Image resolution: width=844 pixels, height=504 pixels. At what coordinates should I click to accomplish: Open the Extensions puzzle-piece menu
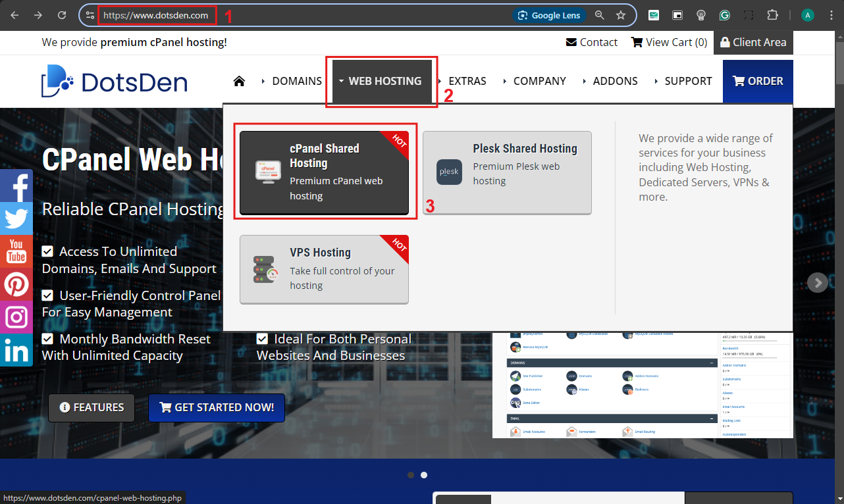pyautogui.click(x=772, y=15)
